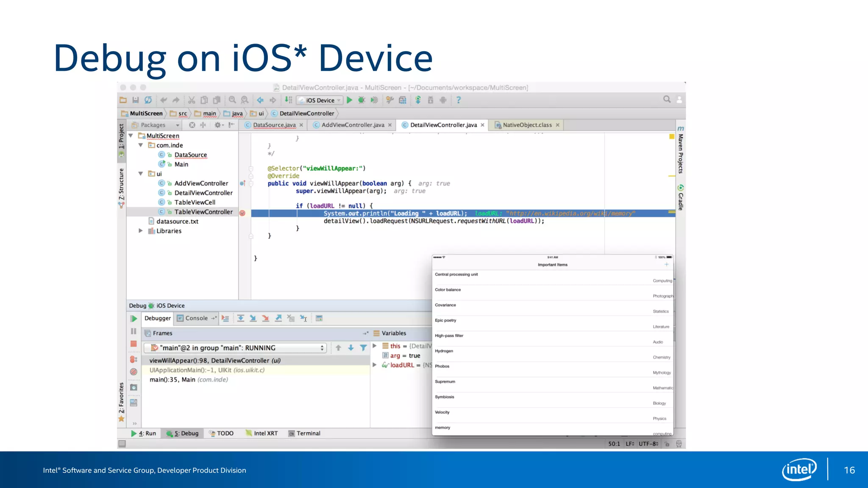Open the Z: Structure side panel
This screenshot has height=488, width=868.
pyautogui.click(x=122, y=188)
